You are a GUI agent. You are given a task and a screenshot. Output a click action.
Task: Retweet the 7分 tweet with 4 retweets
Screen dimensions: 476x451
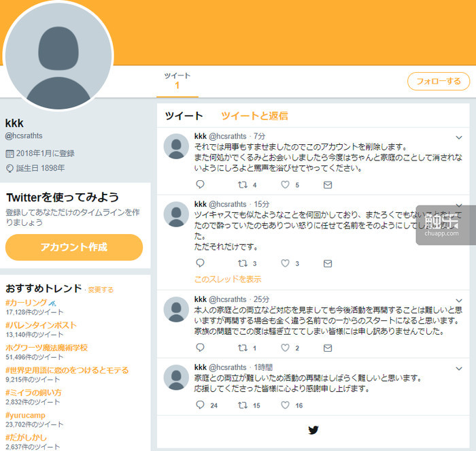tap(243, 184)
